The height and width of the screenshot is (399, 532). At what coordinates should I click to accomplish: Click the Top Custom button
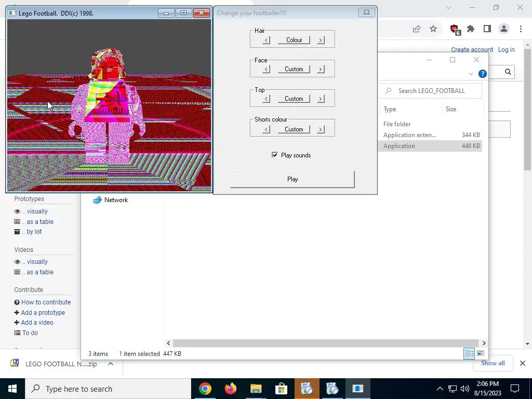294,99
